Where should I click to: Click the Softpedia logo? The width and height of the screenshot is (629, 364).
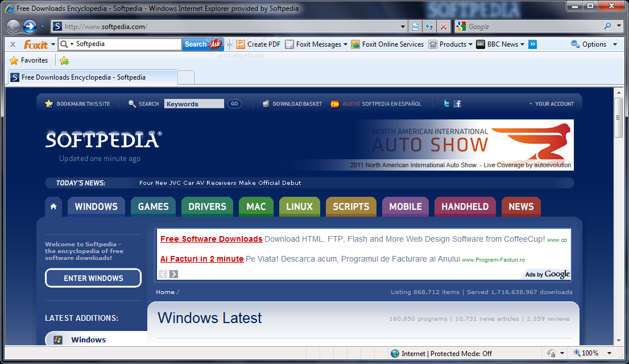pyautogui.click(x=104, y=140)
